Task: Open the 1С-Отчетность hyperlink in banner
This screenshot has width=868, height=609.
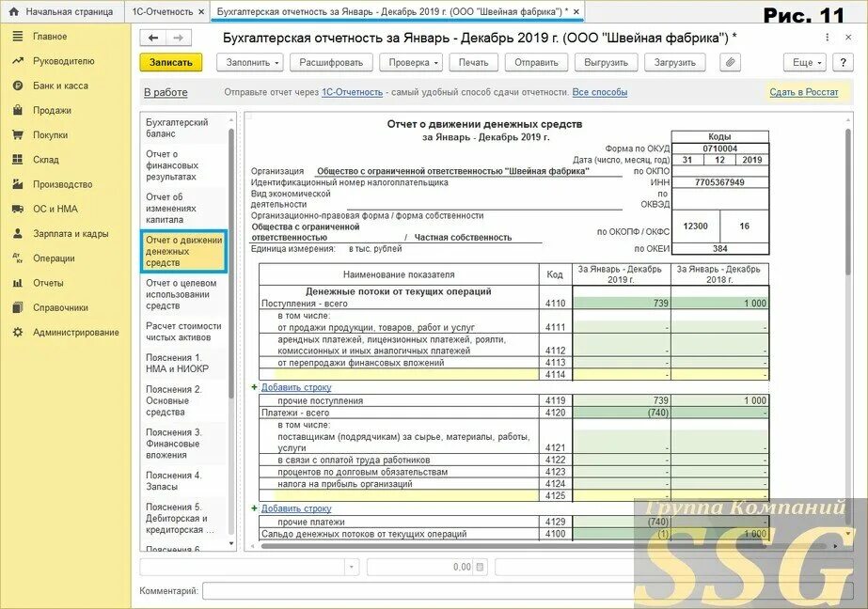Action: tap(352, 92)
